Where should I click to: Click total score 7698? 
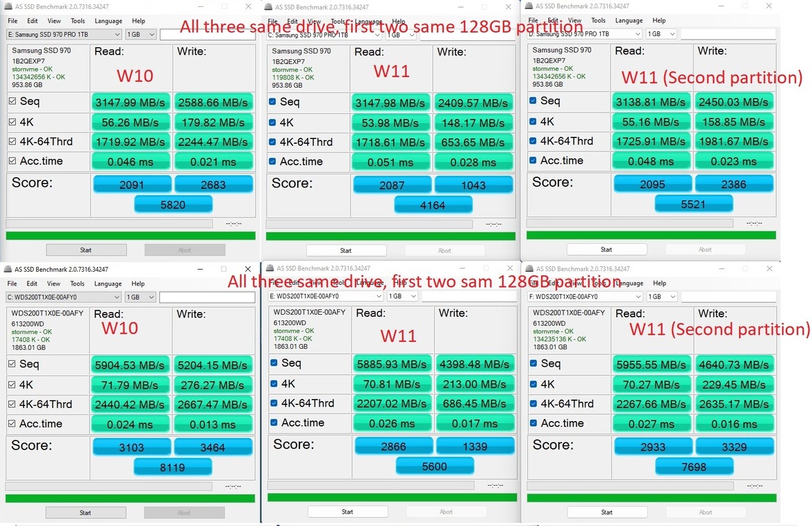coord(694,467)
